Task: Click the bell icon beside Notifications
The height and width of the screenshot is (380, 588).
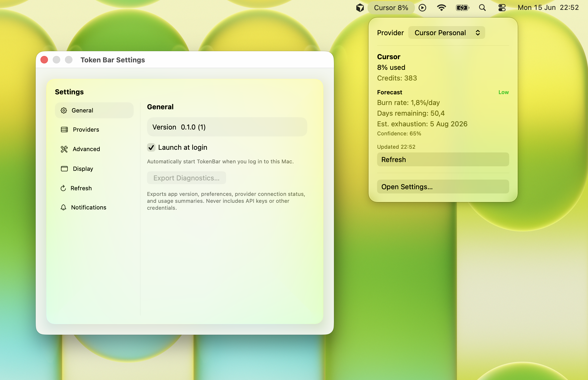Action: (63, 207)
